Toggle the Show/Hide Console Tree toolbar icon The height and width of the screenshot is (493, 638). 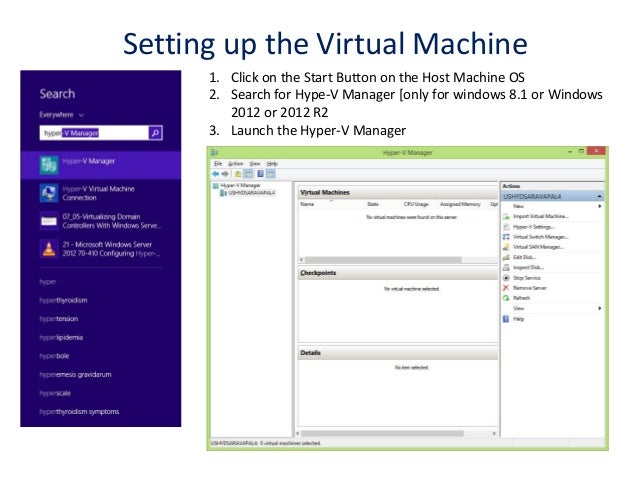coord(248,174)
